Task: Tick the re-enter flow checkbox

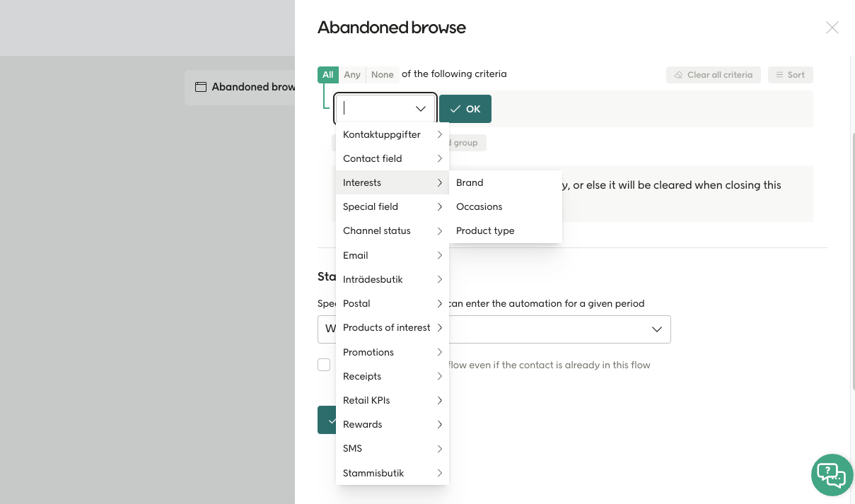Action: pyautogui.click(x=324, y=365)
